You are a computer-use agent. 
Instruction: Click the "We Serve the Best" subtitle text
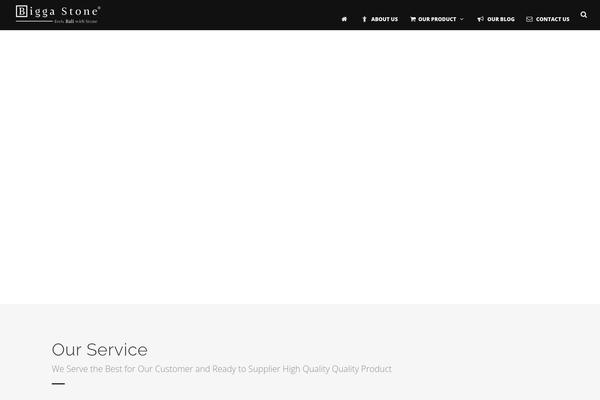[x=222, y=369]
